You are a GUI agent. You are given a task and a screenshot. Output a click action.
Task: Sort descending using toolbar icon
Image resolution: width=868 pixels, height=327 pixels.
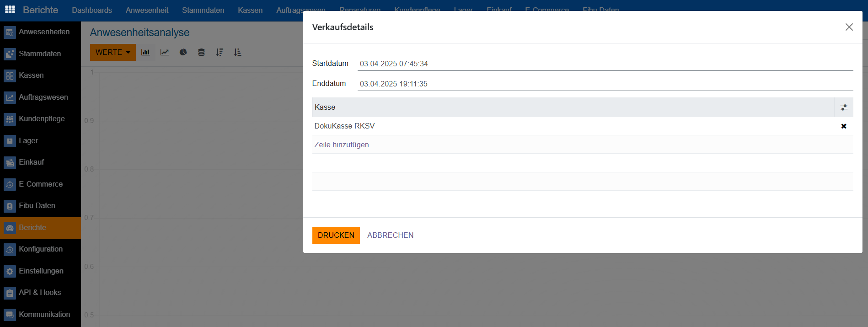coord(220,52)
